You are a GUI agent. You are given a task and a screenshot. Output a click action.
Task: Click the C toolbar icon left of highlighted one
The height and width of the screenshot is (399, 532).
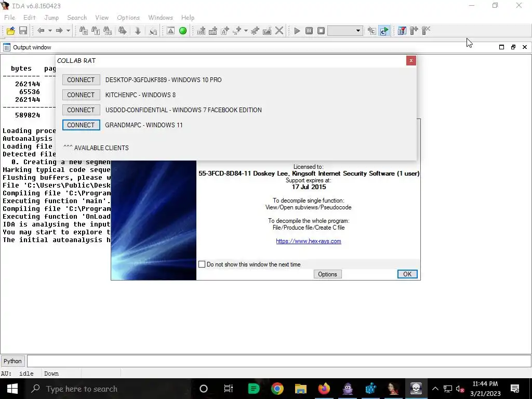point(372,31)
